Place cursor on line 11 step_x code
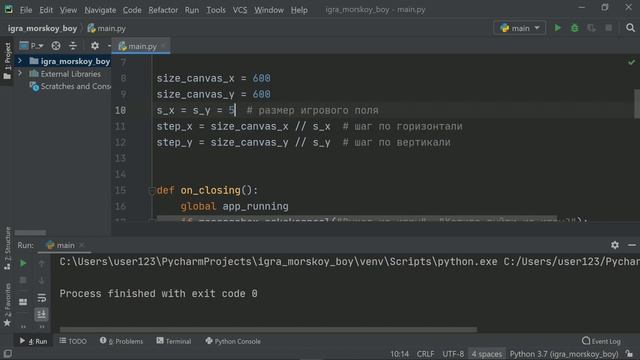Viewport: 640px width, 360px height. (x=243, y=127)
